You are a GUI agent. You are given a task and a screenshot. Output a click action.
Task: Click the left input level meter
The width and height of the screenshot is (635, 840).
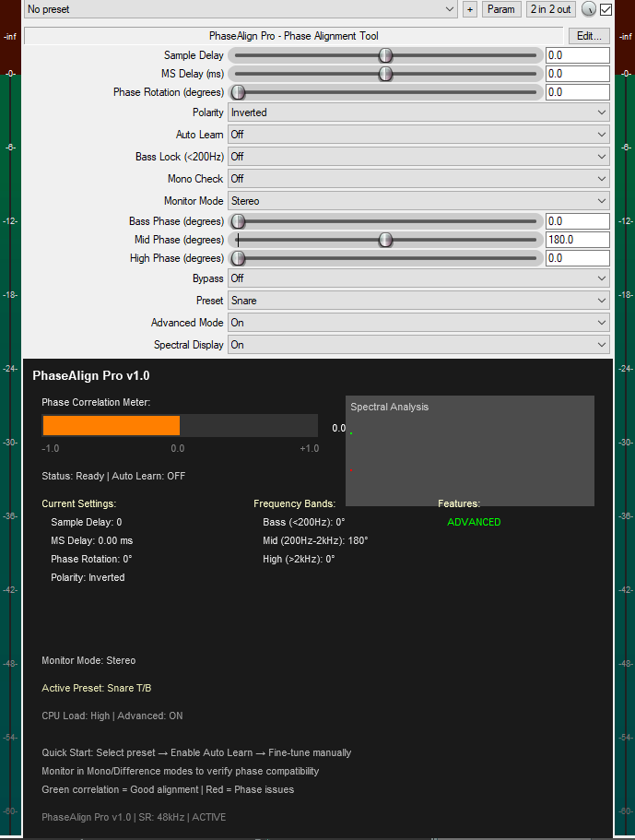pos(11,418)
